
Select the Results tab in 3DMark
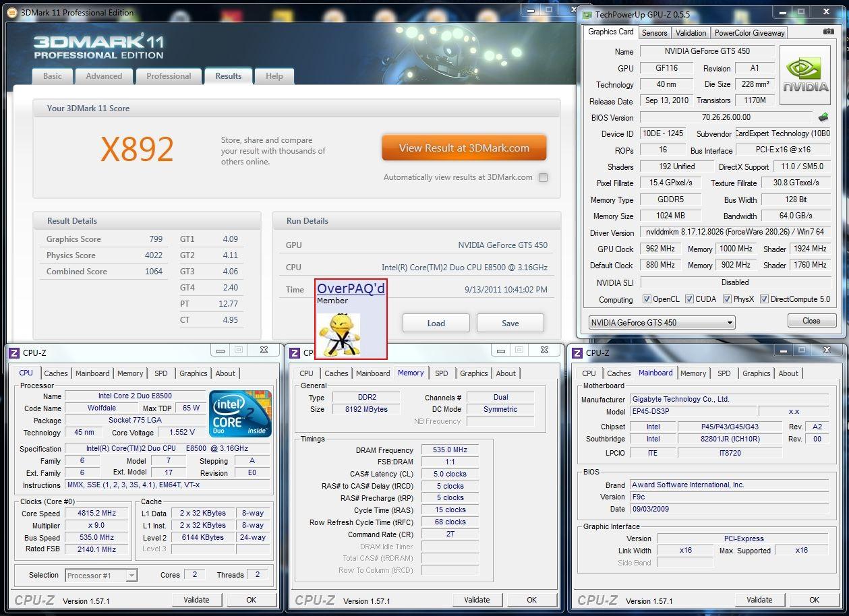(x=229, y=76)
